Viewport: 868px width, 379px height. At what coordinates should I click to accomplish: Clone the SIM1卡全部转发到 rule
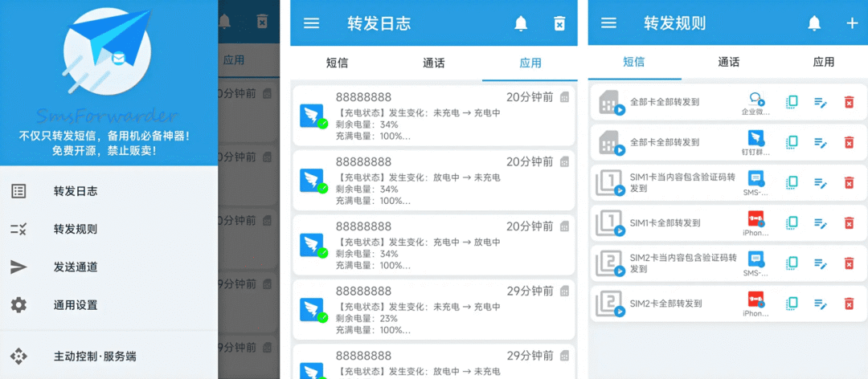pos(792,223)
